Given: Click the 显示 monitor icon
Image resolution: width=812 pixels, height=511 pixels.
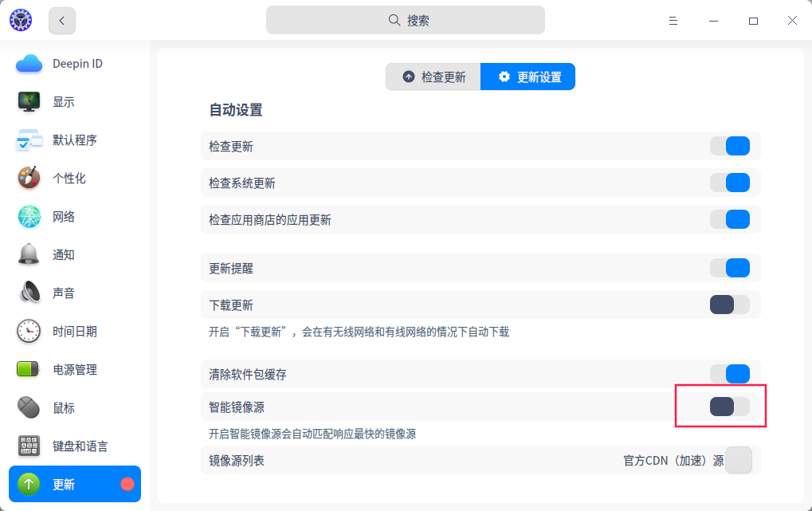Looking at the screenshot, I should pos(29,101).
